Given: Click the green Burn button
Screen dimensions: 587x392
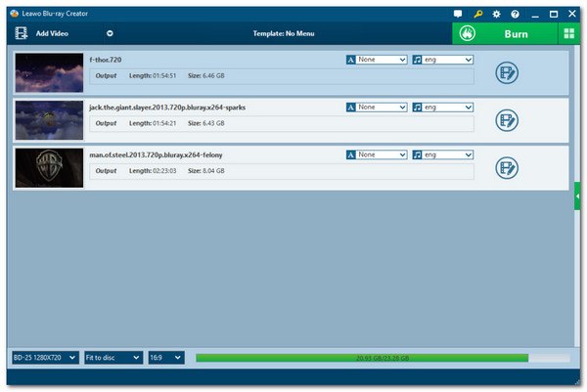Looking at the screenshot, I should click(x=505, y=33).
